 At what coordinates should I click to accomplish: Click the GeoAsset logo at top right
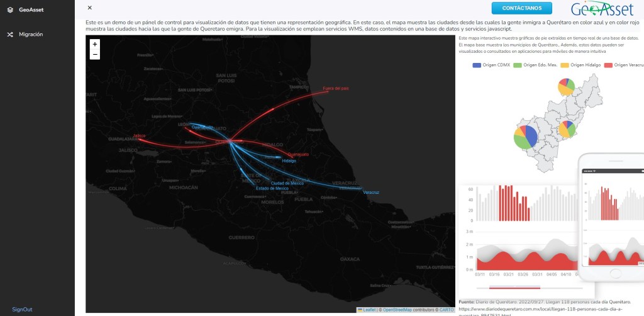[x=602, y=9]
